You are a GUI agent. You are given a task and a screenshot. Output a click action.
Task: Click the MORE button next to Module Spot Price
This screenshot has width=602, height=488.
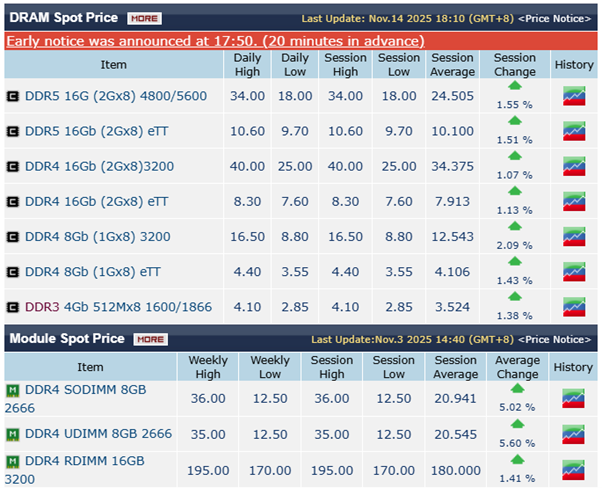coord(151,339)
